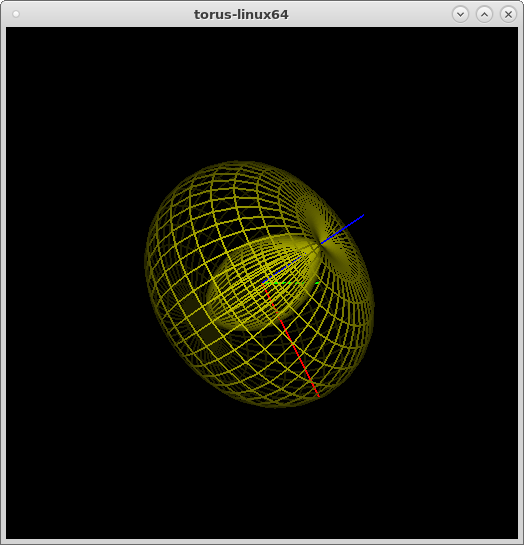Click the midpoint of the red axis line
Screen dimensions: 524x545
pos(291,339)
